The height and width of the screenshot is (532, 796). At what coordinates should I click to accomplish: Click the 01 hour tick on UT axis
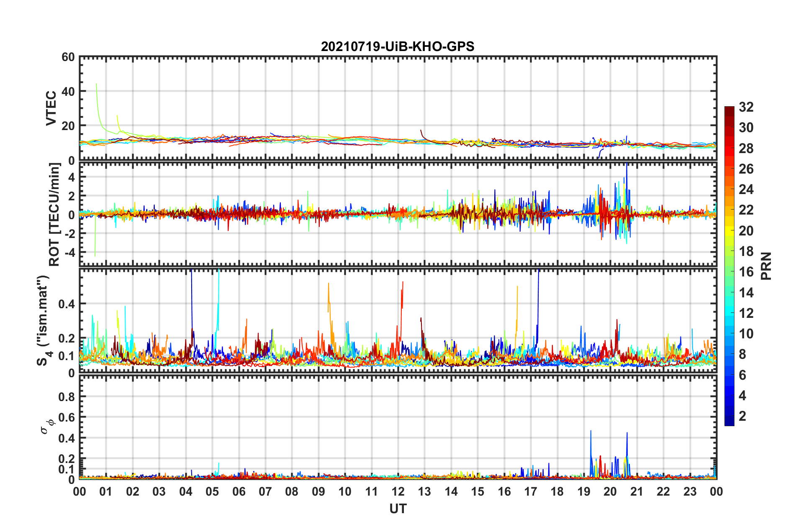point(106,492)
